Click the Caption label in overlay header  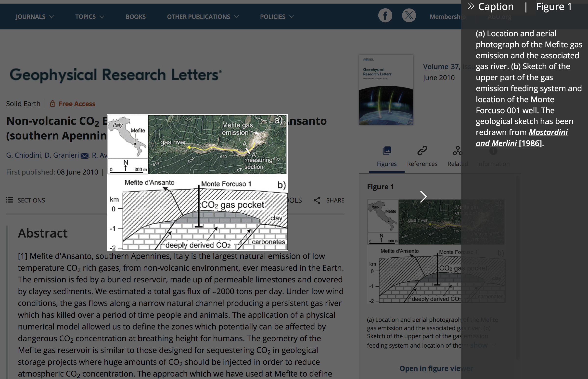click(496, 6)
